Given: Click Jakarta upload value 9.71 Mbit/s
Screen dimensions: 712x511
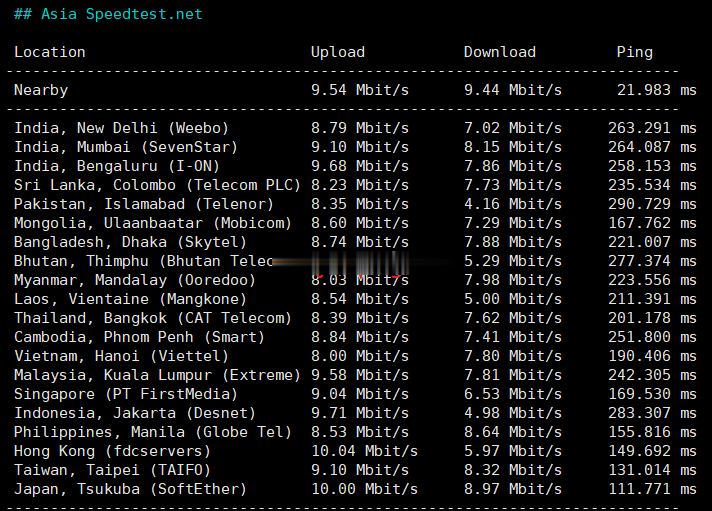Looking at the screenshot, I should (360, 414).
